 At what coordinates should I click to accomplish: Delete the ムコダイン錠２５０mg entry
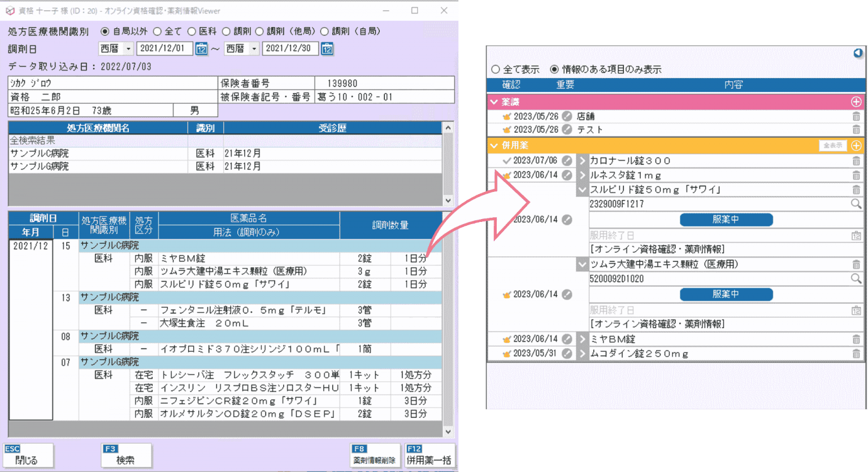pos(857,353)
